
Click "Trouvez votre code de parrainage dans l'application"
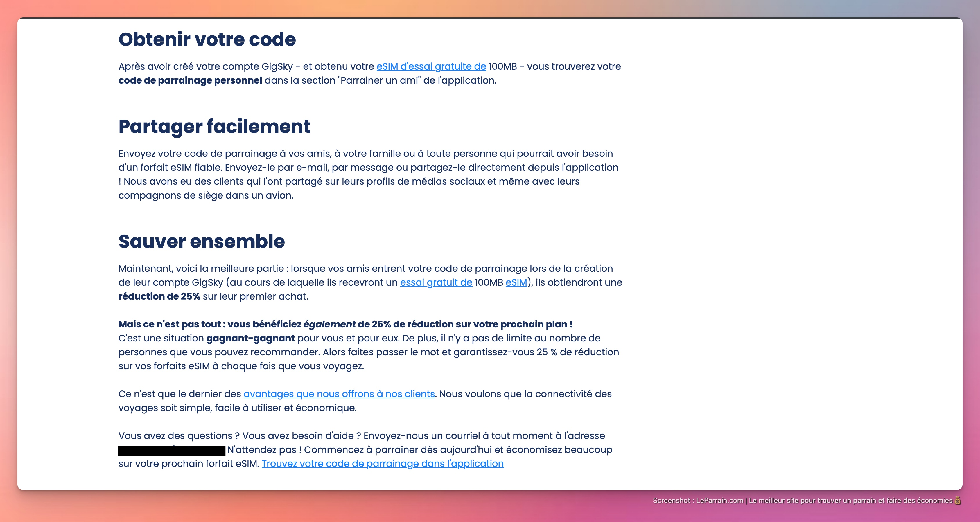click(382, 464)
